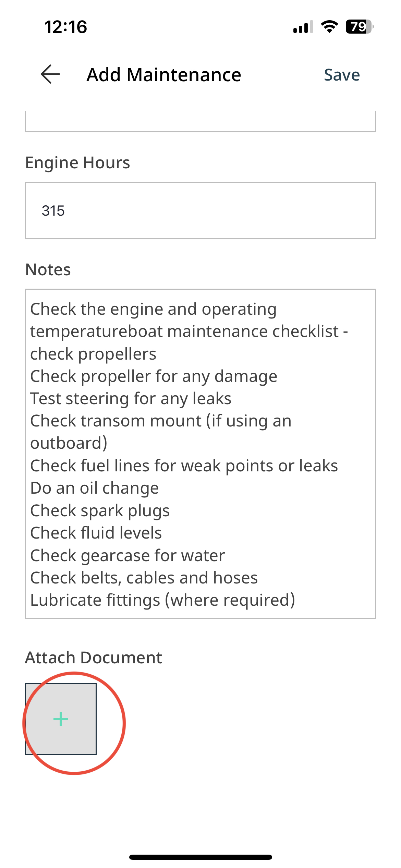Place cursor on 'Check gearcase for water' line
Image resolution: width=401 pixels, height=868 pixels.
coord(127,556)
